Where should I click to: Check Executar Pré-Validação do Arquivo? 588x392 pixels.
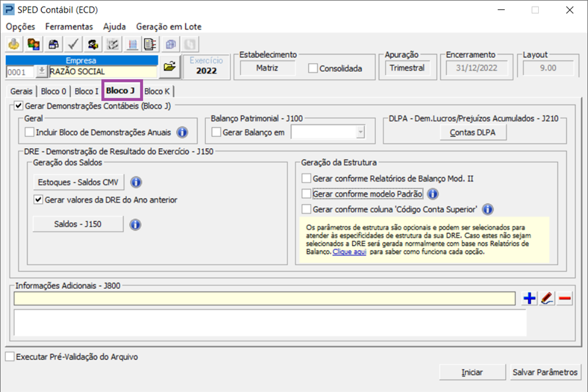click(9, 357)
